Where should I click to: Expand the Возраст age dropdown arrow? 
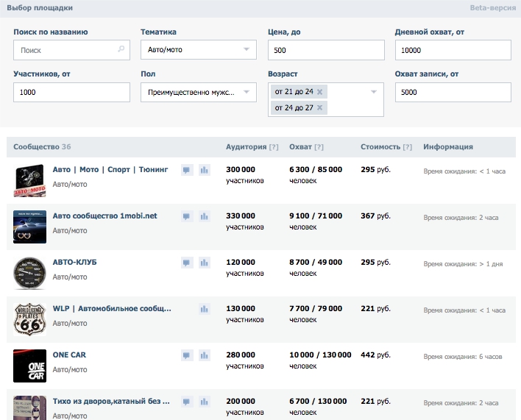[x=374, y=92]
